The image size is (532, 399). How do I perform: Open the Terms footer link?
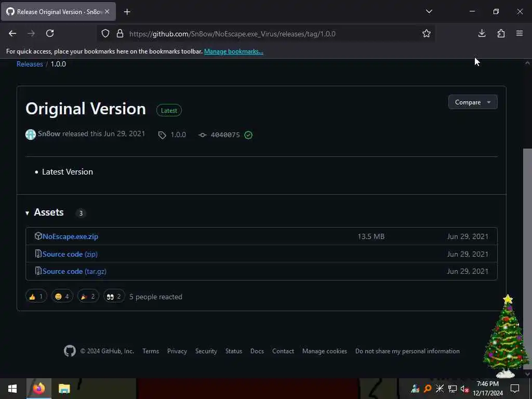(x=151, y=351)
